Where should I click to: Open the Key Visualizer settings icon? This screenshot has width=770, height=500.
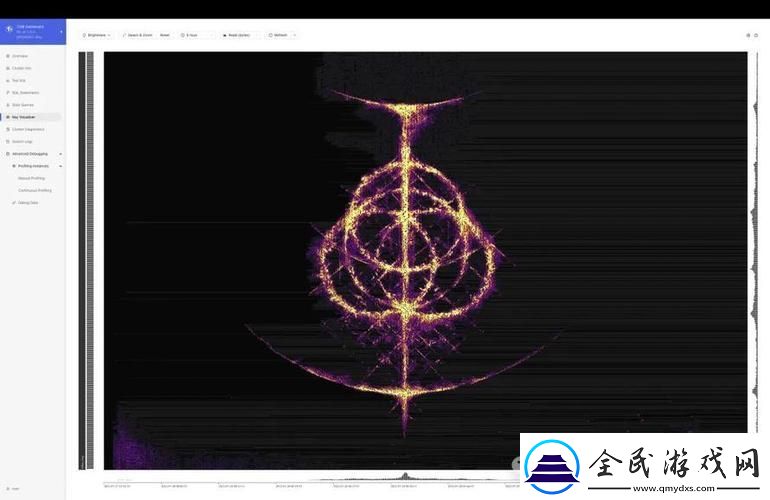click(748, 35)
